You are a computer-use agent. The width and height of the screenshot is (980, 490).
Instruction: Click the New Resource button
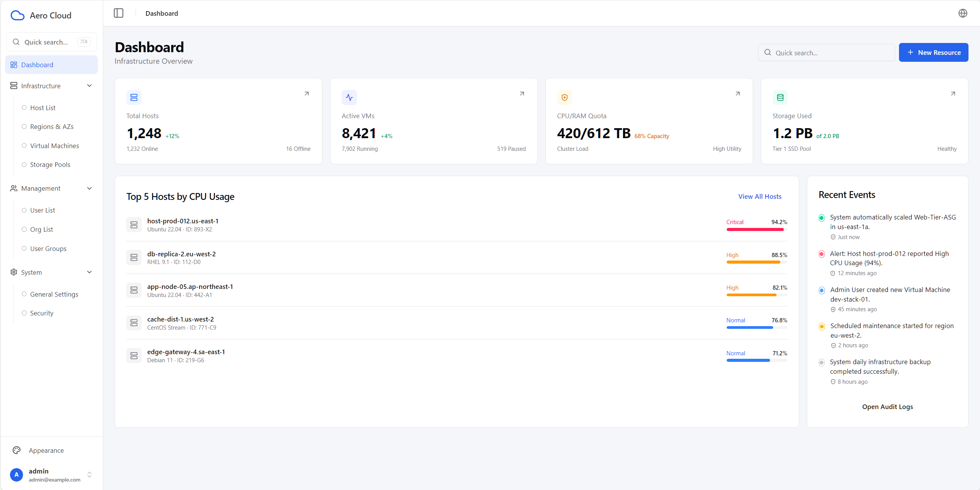pos(933,53)
